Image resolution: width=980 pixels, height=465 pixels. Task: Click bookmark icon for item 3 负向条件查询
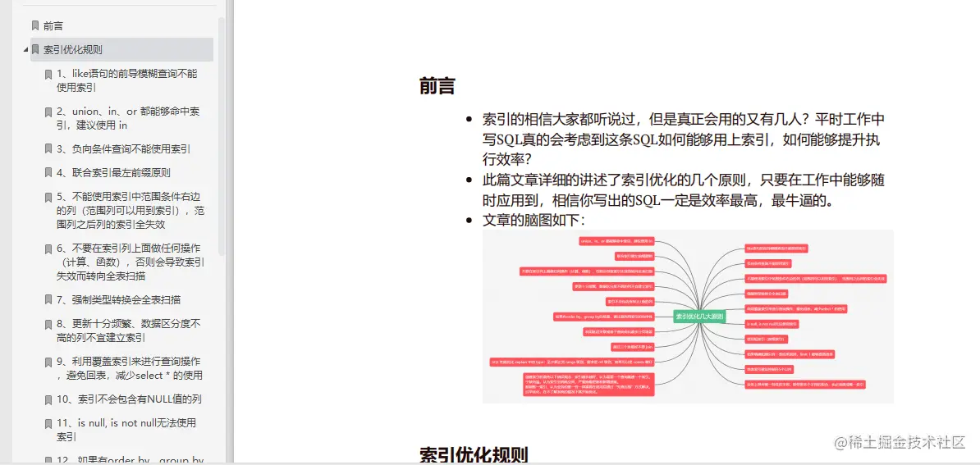click(x=48, y=149)
